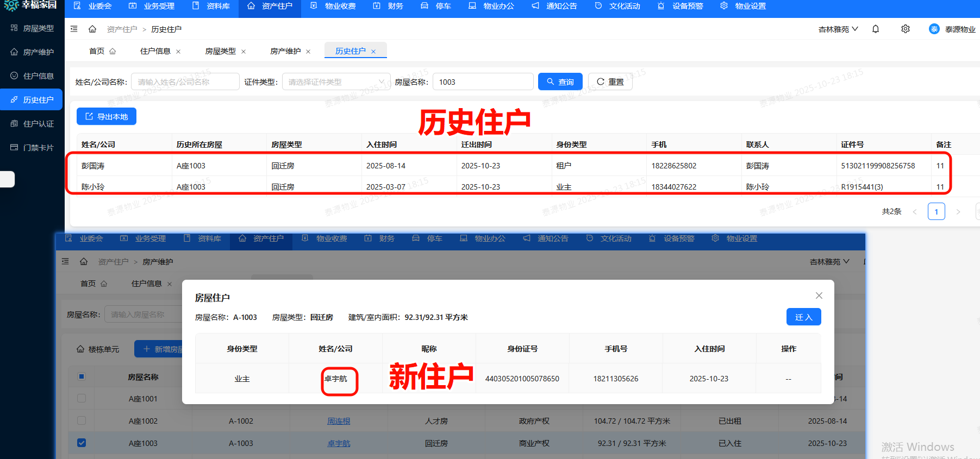Screen dimensions: 980x459
Task: Click the 重置 reset button
Action: click(x=610, y=82)
